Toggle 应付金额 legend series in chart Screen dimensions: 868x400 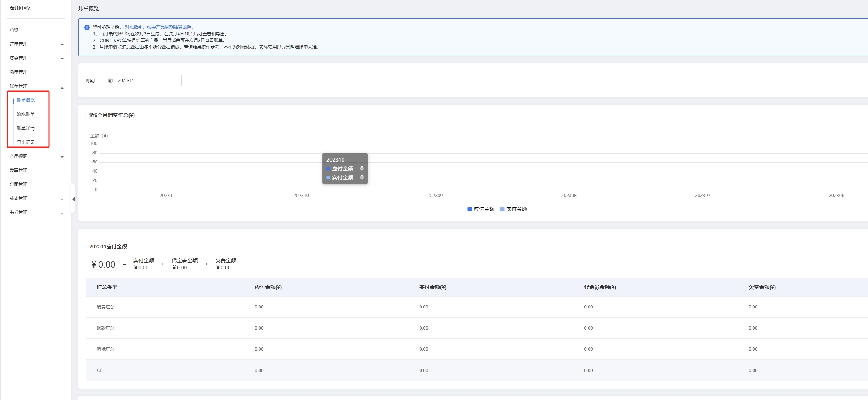click(481, 209)
